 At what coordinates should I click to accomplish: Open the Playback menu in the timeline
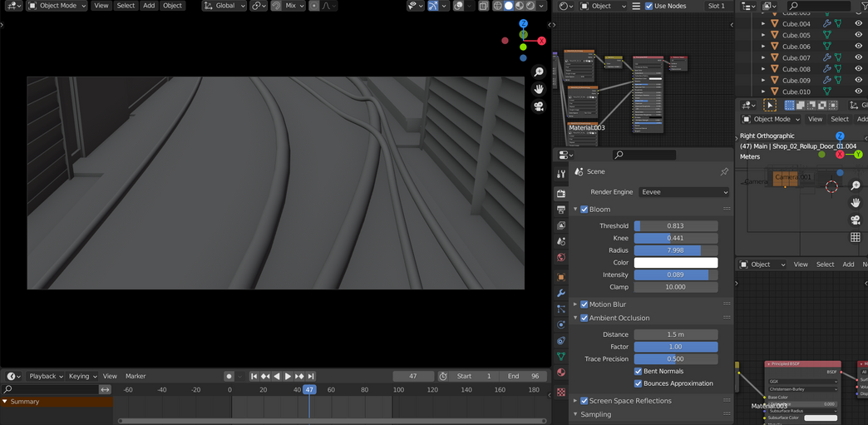tap(47, 377)
